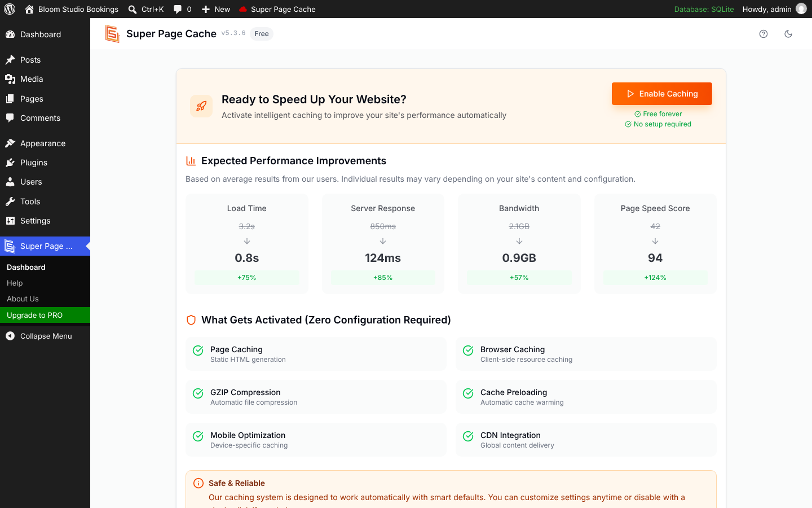The height and width of the screenshot is (508, 812).
Task: Open the Help submenu item
Action: [x=45, y=283]
